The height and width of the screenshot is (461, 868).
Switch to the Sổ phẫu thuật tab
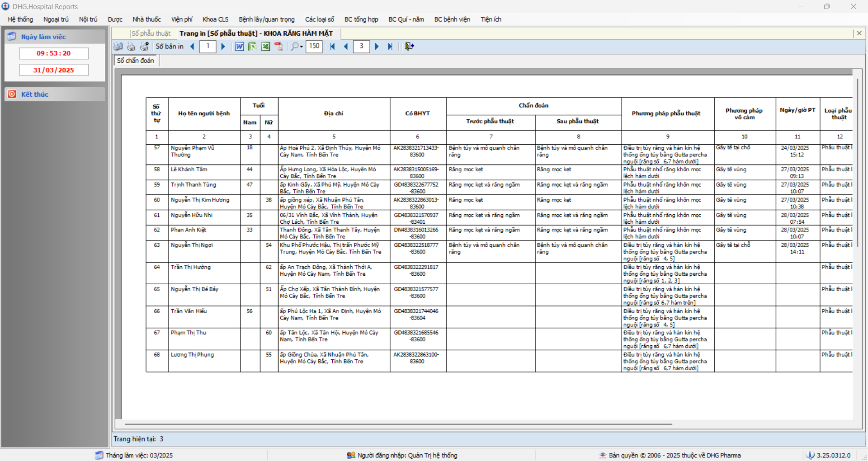(151, 33)
